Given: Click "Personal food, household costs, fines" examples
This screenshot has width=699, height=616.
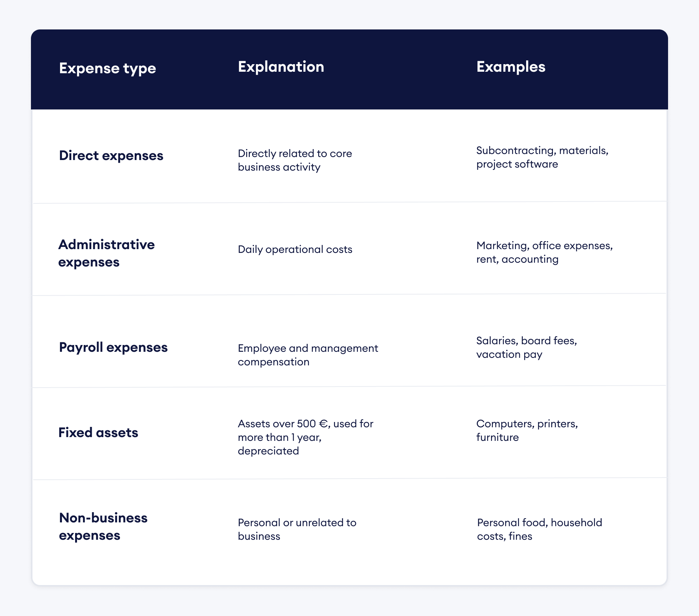Looking at the screenshot, I should coord(539,529).
